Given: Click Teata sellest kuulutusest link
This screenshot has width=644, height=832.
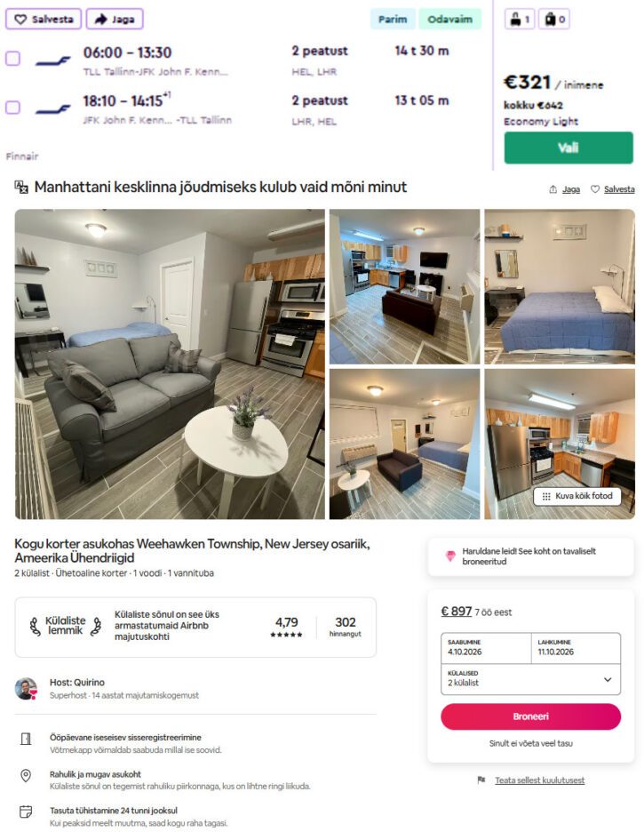Looking at the screenshot, I should 539,780.
